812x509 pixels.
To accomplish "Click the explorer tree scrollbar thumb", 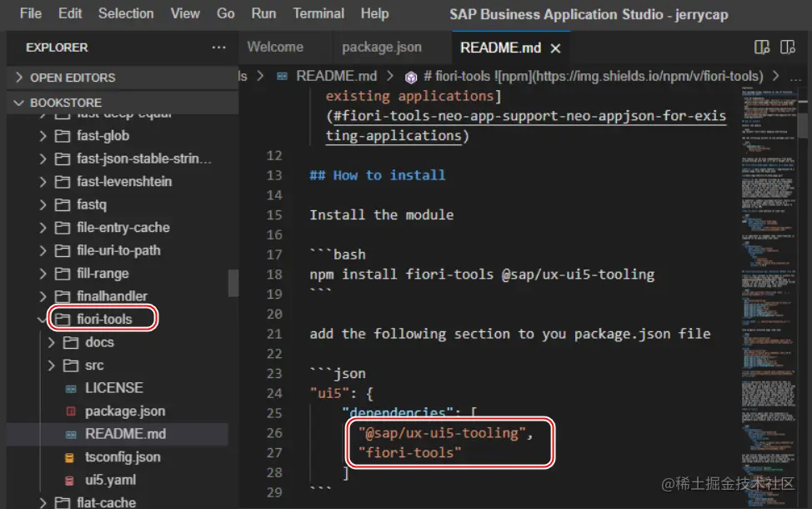I will (x=233, y=283).
